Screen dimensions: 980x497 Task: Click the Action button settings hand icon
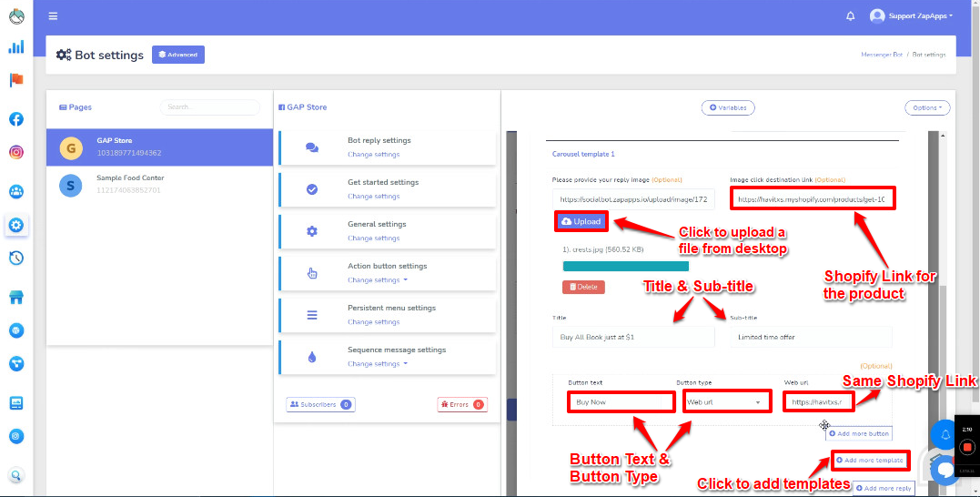coord(312,273)
